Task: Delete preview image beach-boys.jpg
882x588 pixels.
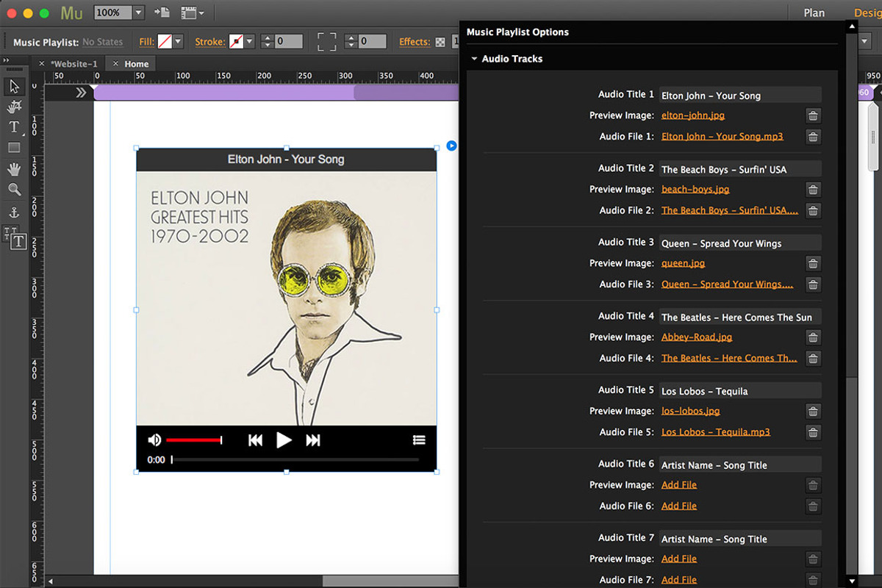Action: [812, 190]
